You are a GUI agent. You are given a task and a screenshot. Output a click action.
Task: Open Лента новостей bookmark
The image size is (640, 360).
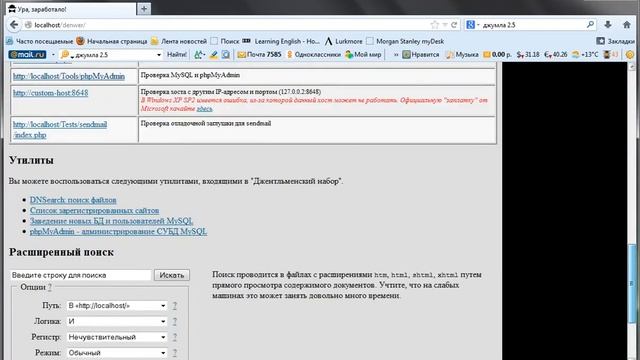point(179,41)
